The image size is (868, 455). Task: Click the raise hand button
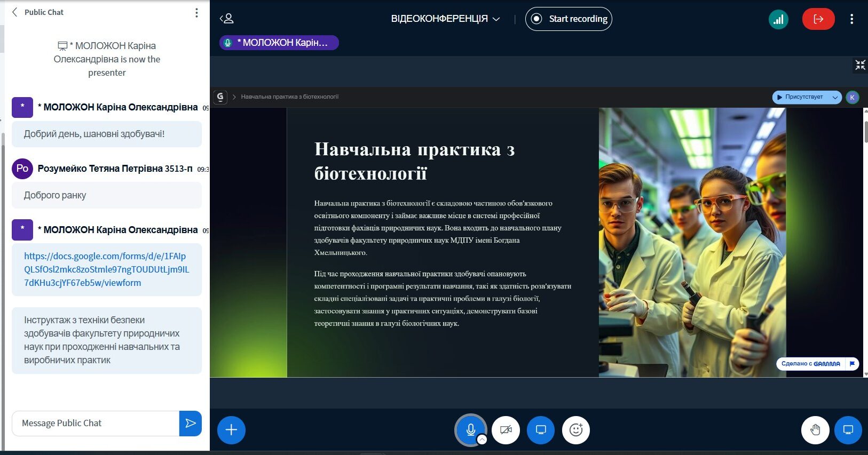tap(815, 430)
